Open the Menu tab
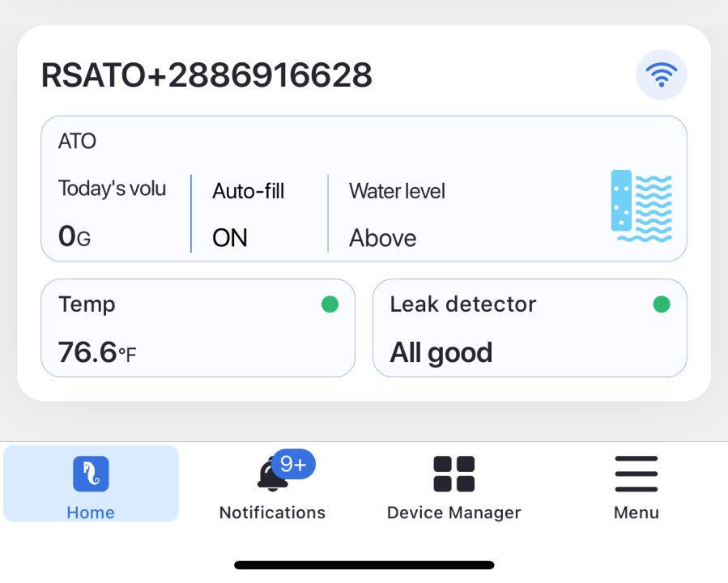The height and width of the screenshot is (583, 728). pos(636,513)
